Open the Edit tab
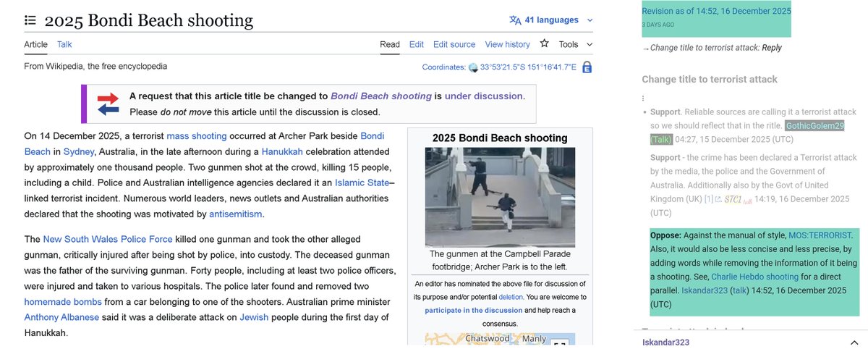The width and height of the screenshot is (868, 357). (417, 44)
